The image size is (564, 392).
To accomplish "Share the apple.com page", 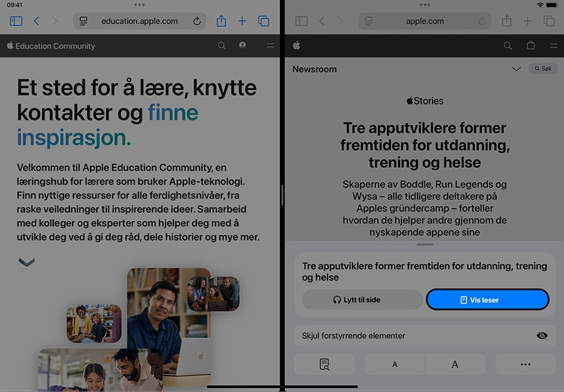I will (507, 21).
